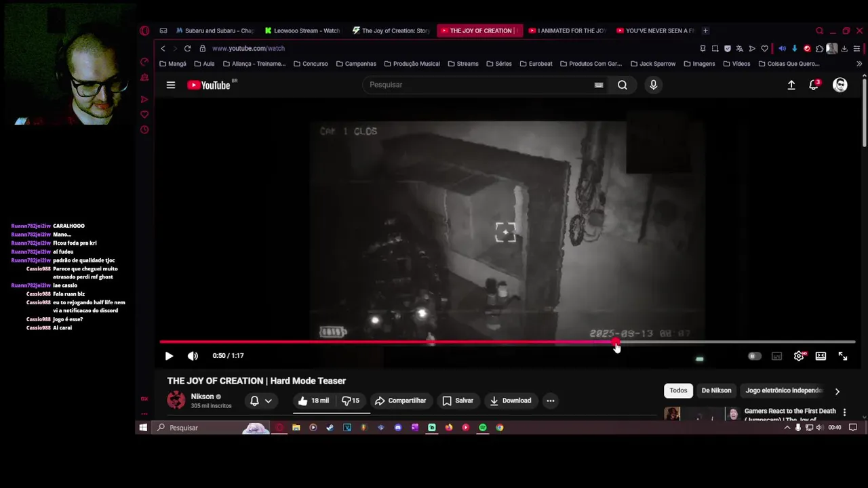Viewport: 868px width, 488px height.
Task: Open on-screen keyboard in search box
Action: click(x=599, y=85)
